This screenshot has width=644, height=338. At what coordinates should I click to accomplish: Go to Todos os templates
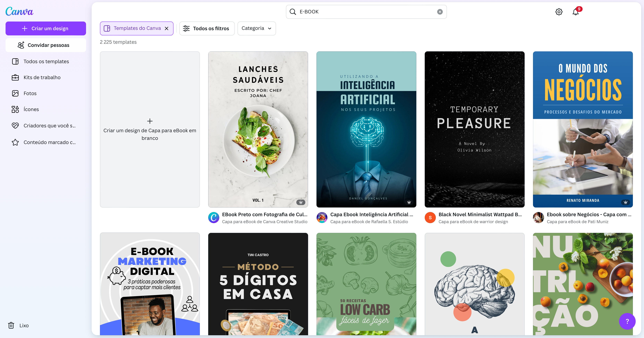point(46,61)
